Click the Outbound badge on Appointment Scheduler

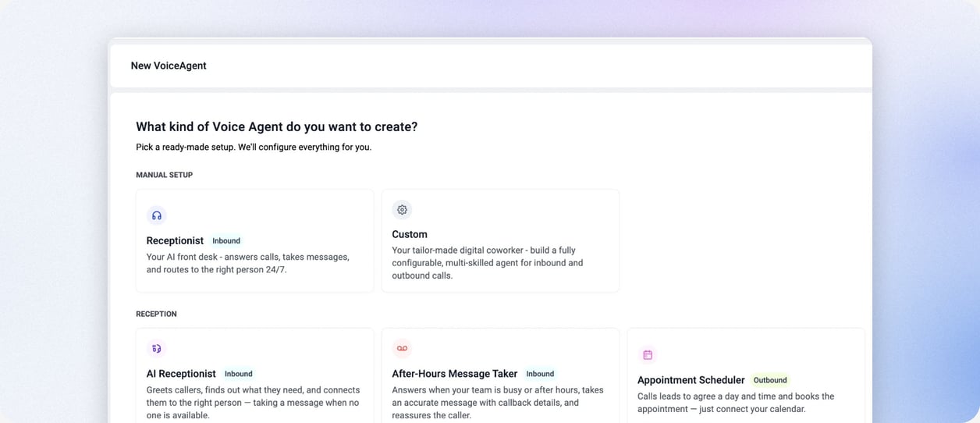pyautogui.click(x=770, y=380)
